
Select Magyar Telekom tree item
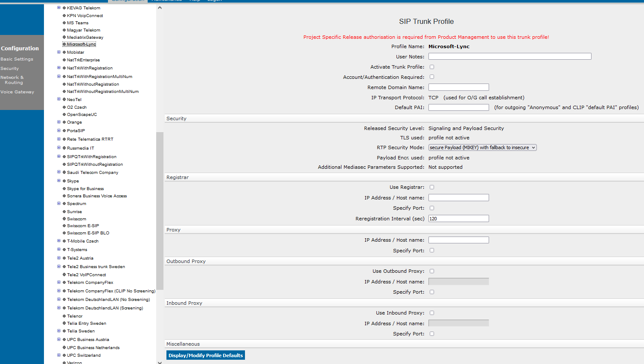tap(84, 30)
